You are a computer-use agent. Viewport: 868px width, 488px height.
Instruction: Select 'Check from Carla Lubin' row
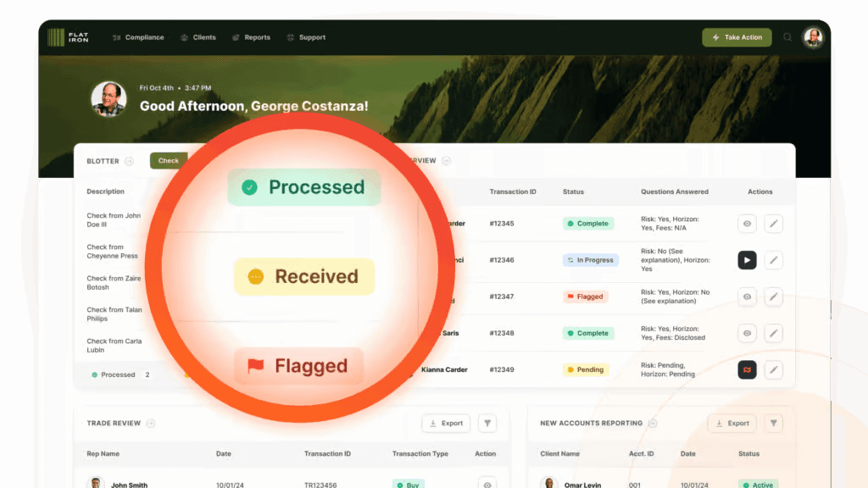point(114,346)
